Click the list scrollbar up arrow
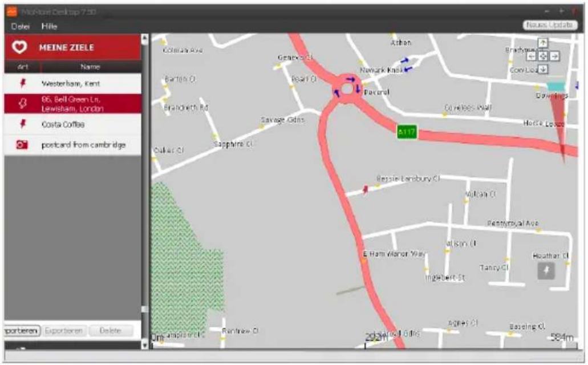This screenshot has width=588, height=365. pyautogui.click(x=145, y=39)
